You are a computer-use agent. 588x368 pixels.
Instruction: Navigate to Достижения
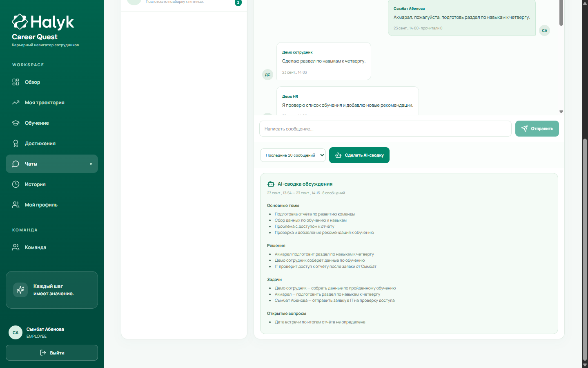(52, 144)
